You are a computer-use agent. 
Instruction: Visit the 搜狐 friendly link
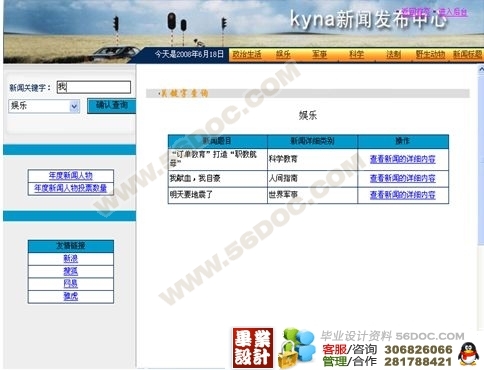(x=71, y=271)
